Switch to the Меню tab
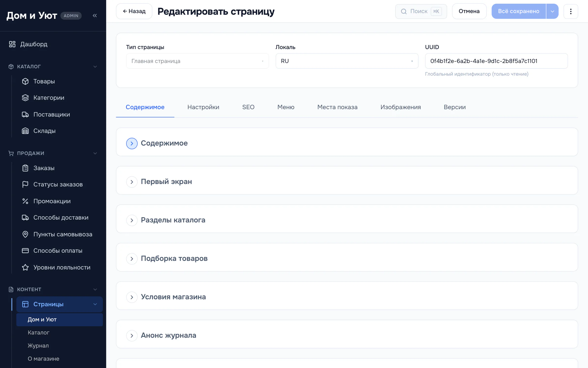588x368 pixels. [x=286, y=107]
